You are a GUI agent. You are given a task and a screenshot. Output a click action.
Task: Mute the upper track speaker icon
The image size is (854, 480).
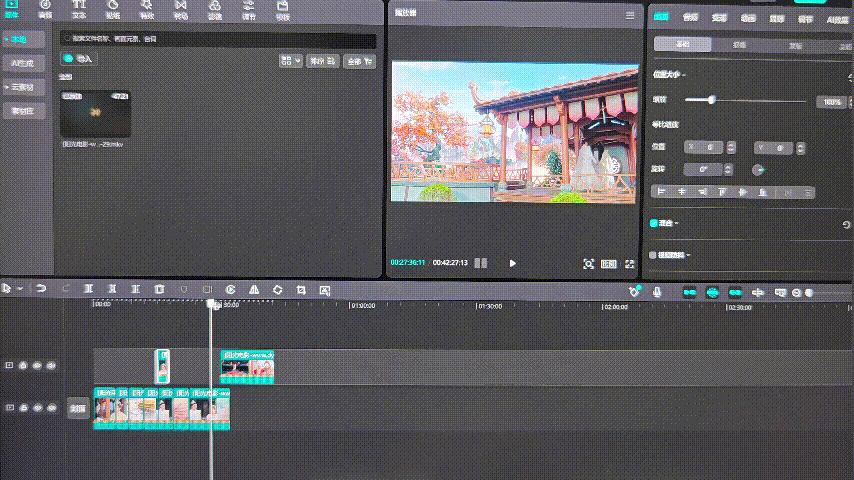tap(51, 366)
